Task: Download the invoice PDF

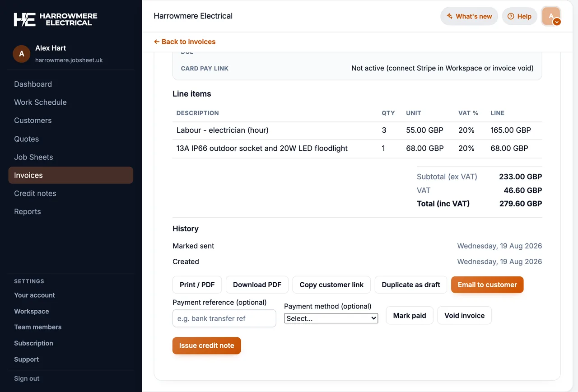Action: pos(257,285)
